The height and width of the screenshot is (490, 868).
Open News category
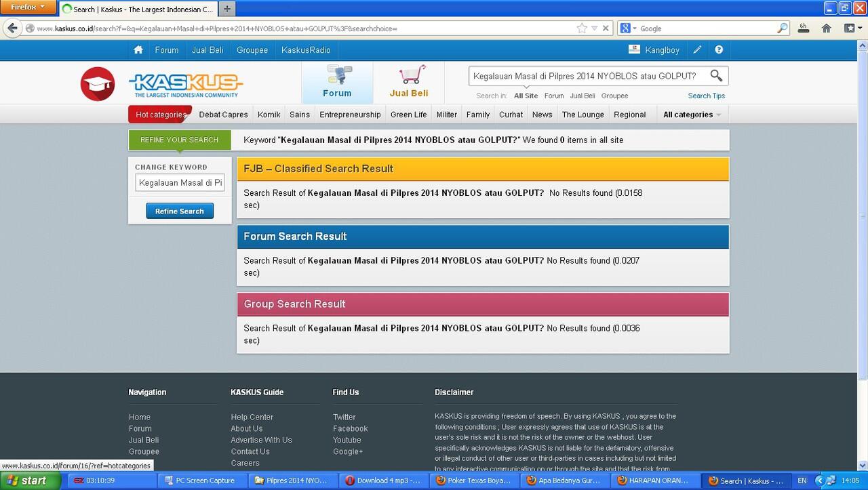(542, 115)
